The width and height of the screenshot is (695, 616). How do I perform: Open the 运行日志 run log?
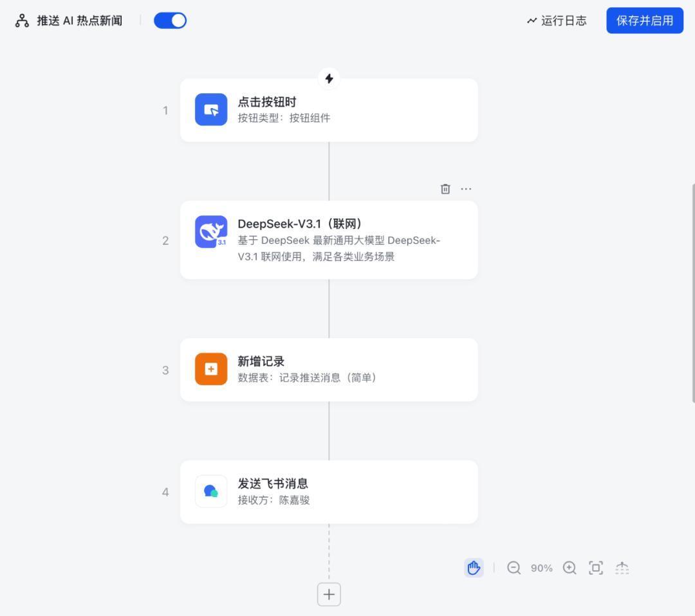click(557, 21)
